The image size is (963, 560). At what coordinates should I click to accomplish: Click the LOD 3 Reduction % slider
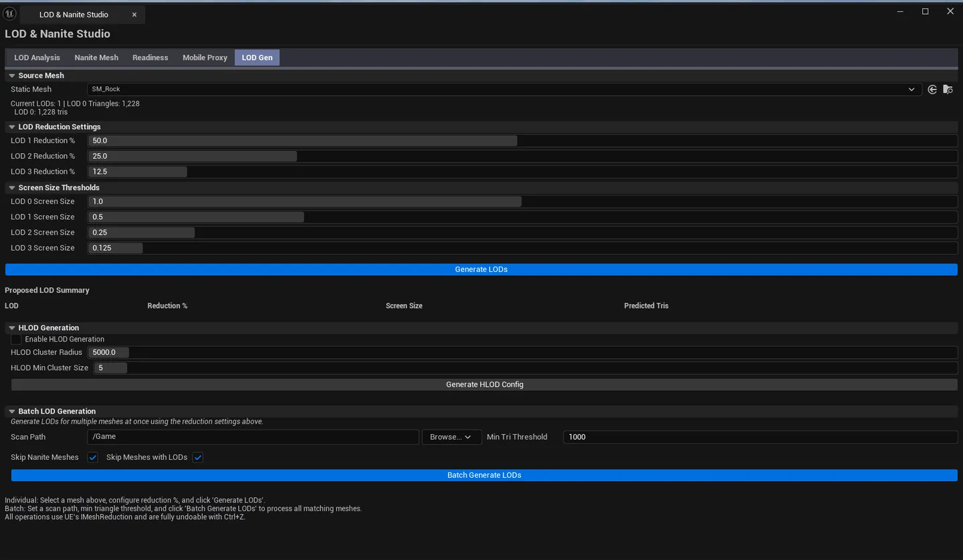pos(523,172)
